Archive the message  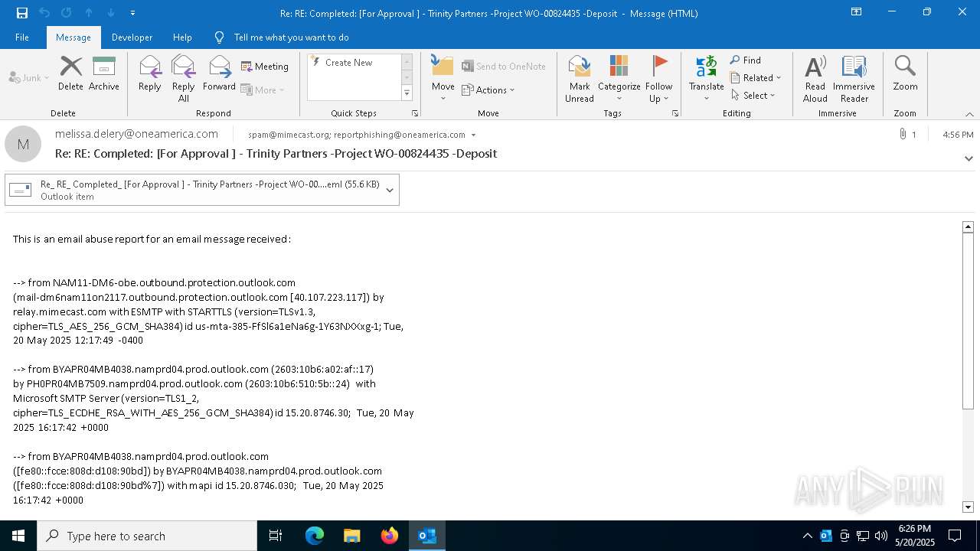[x=104, y=73]
